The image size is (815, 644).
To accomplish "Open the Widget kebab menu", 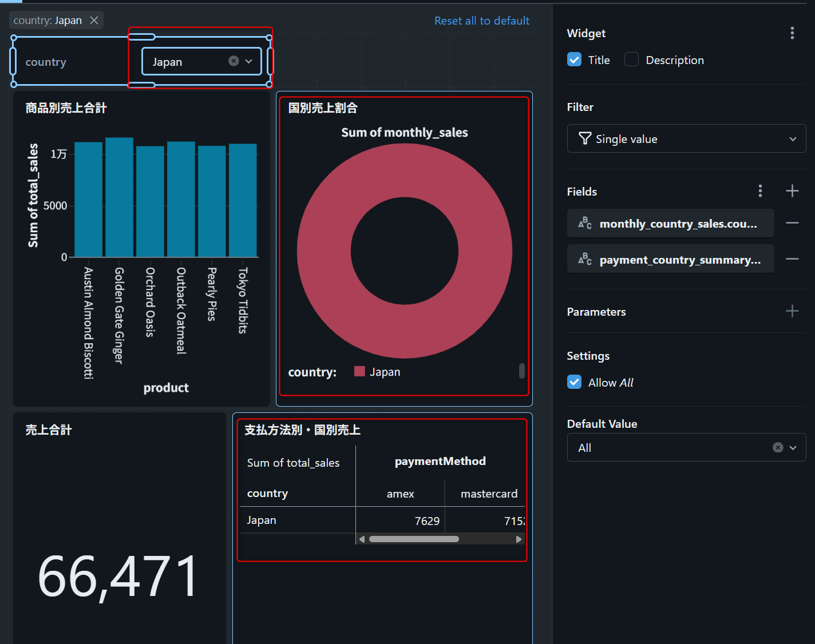I will tap(792, 33).
